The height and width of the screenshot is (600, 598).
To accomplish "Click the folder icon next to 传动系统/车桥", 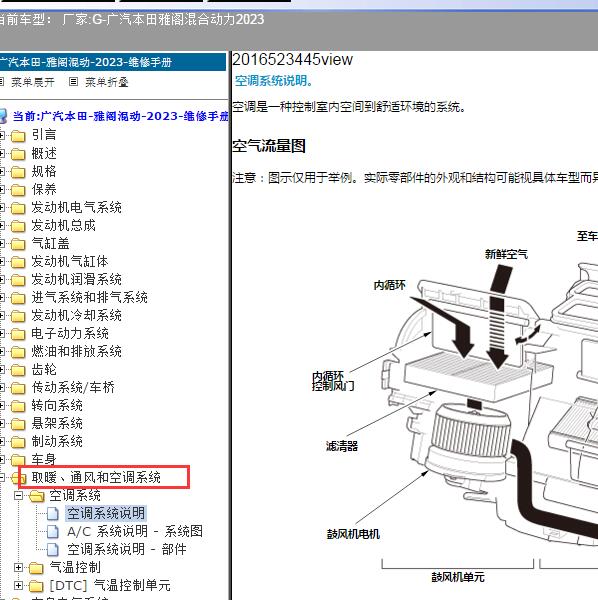I will [x=18, y=388].
